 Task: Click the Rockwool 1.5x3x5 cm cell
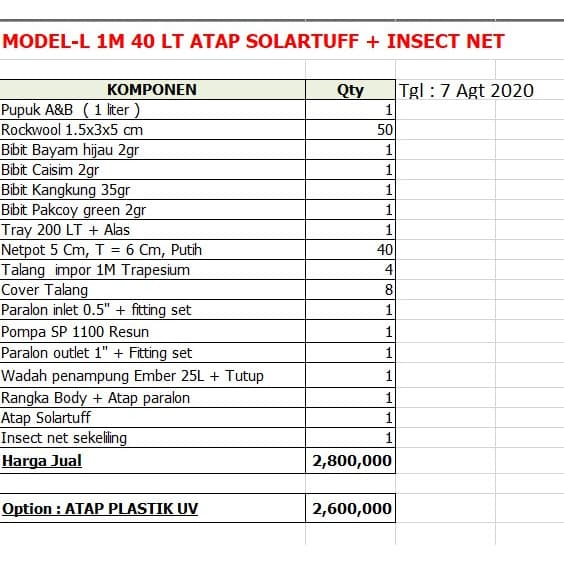(x=153, y=130)
